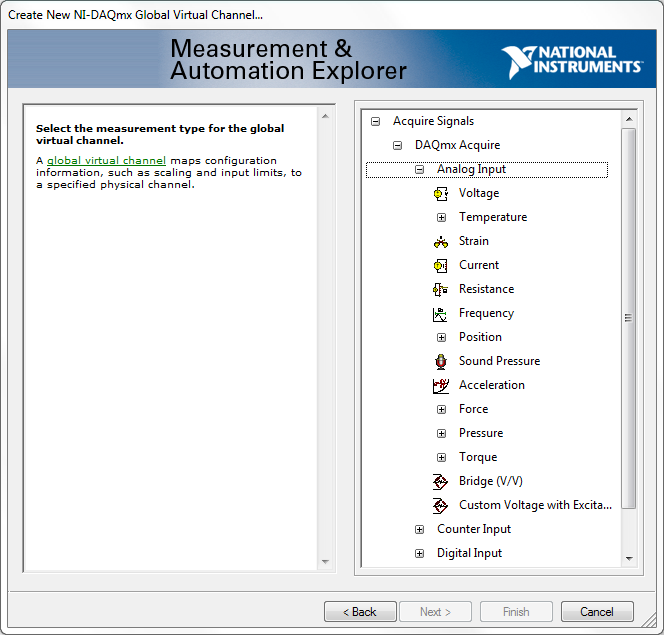The image size is (664, 635).
Task: Click the Resistance measurement icon
Action: 441,289
